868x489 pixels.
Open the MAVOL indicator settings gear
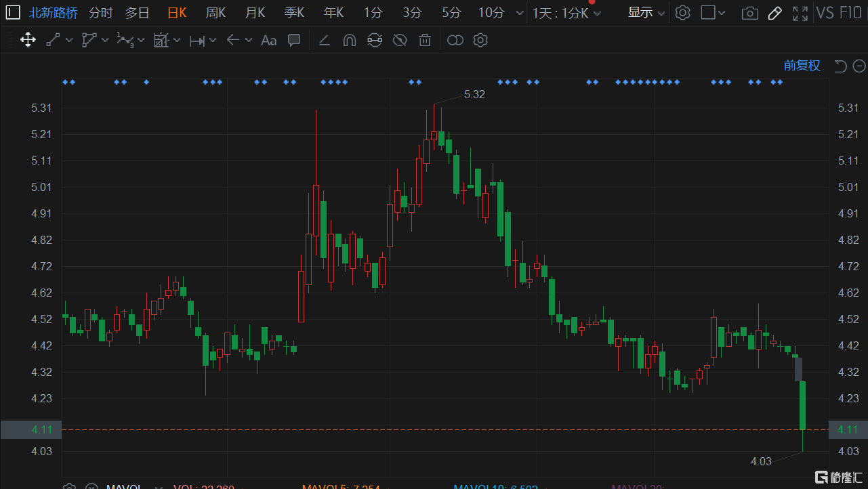[69, 487]
